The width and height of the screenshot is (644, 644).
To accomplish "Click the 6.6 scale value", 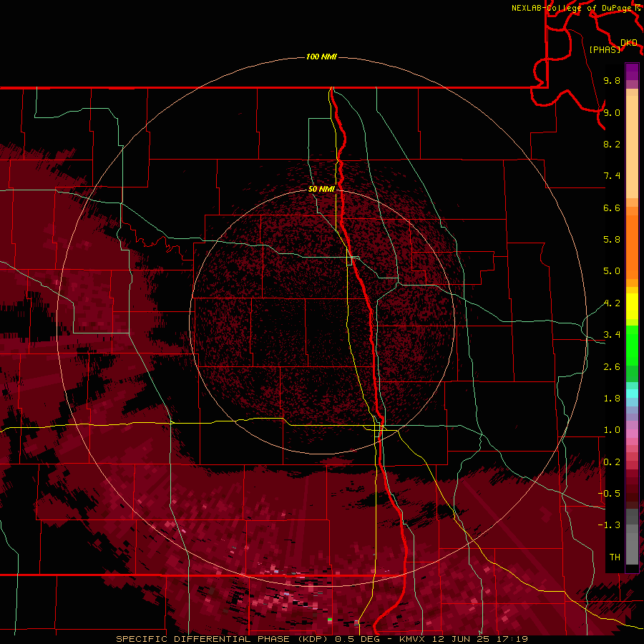I will (x=612, y=208).
